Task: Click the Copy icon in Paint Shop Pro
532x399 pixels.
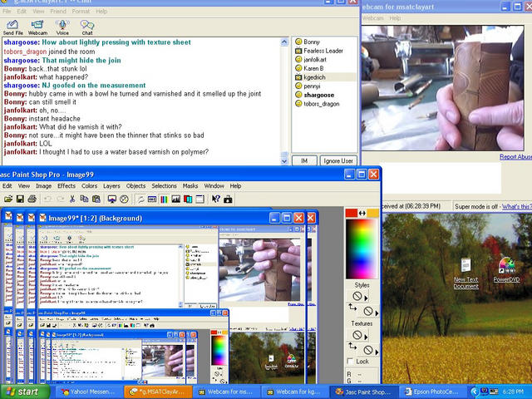Action: pos(84,199)
